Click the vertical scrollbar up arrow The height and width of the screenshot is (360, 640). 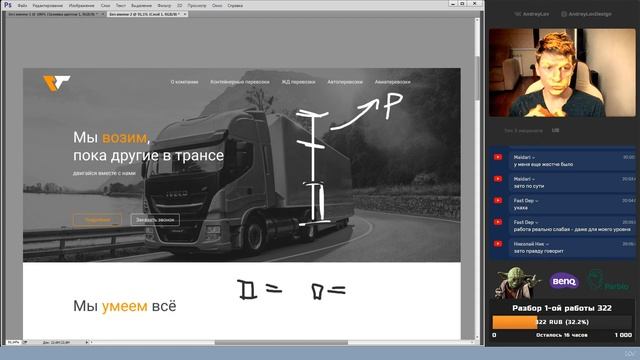(x=477, y=20)
